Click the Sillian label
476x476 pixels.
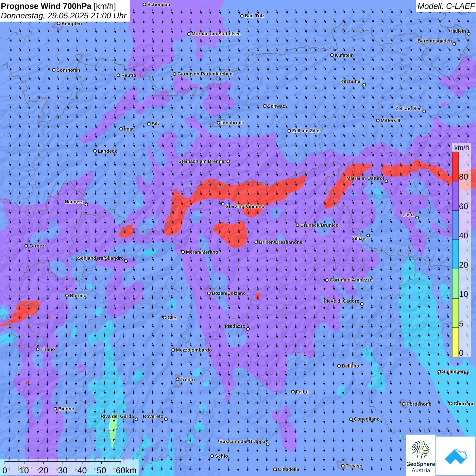(x=358, y=238)
